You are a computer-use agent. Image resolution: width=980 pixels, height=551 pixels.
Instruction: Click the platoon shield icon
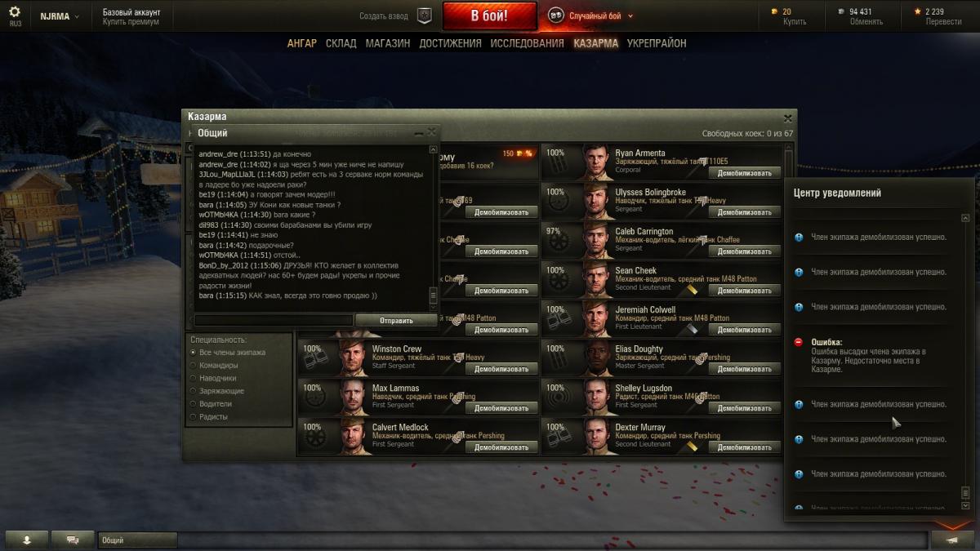(x=425, y=16)
